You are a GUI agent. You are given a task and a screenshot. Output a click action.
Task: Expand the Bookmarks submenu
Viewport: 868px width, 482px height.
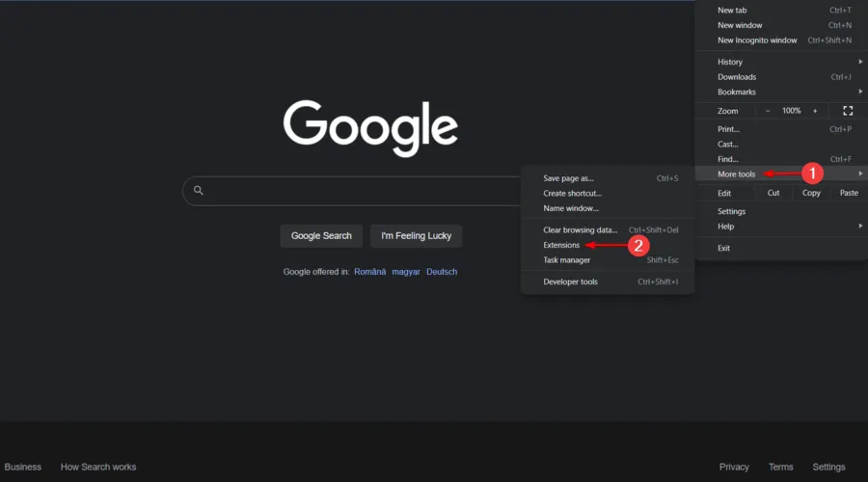coord(737,92)
